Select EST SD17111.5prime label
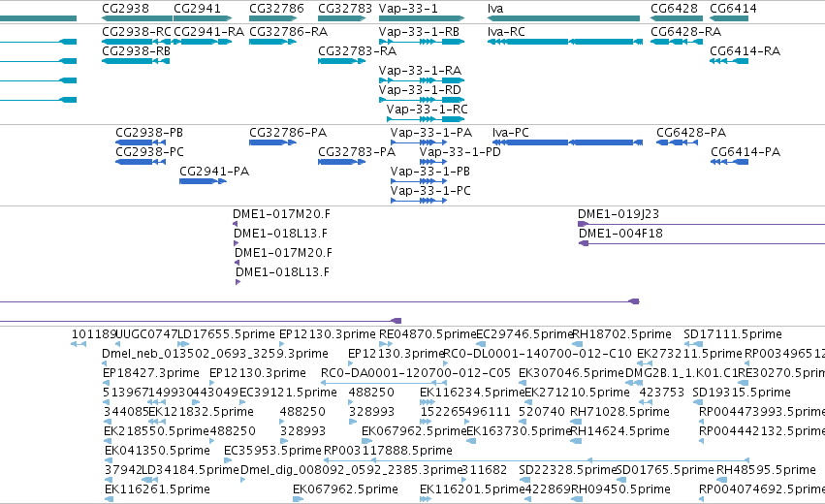This screenshot has width=825, height=504. [x=732, y=334]
